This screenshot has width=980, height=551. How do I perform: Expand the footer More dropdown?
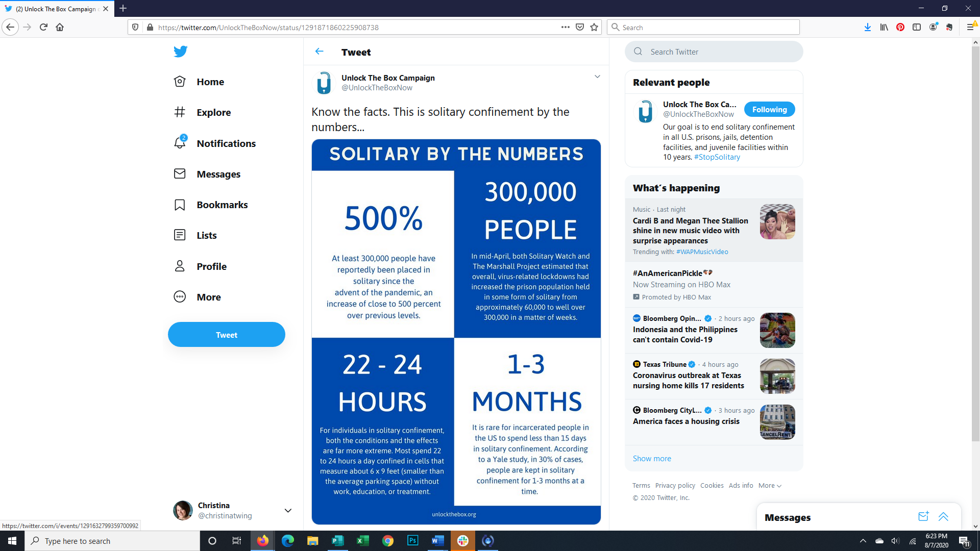[x=770, y=486]
